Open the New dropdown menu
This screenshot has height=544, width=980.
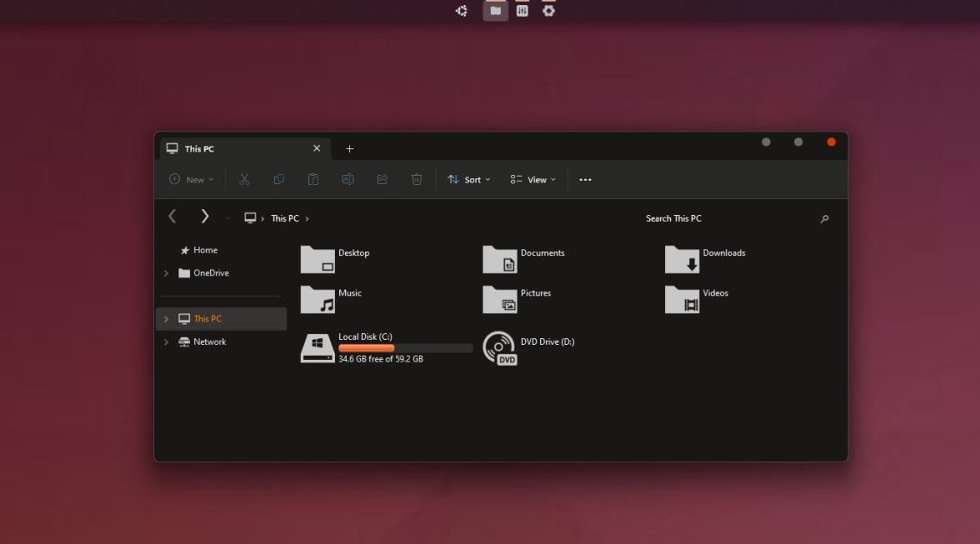[191, 180]
